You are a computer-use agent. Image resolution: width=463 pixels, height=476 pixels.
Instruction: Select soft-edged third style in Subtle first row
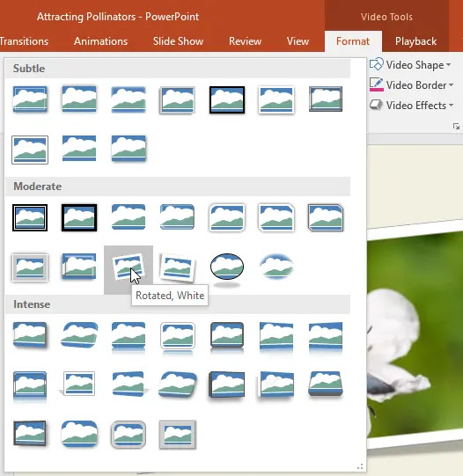click(x=129, y=99)
